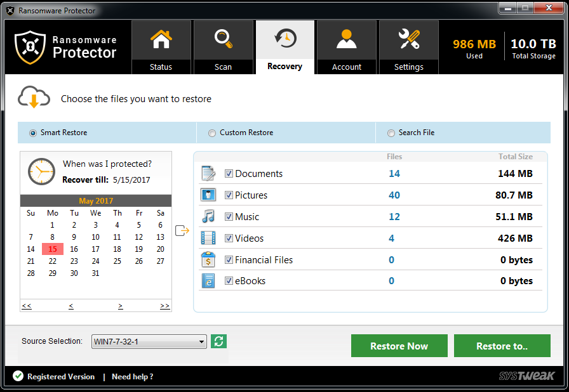Click the Pictures category icon
Screen dimensions: 569x392
pos(208,195)
